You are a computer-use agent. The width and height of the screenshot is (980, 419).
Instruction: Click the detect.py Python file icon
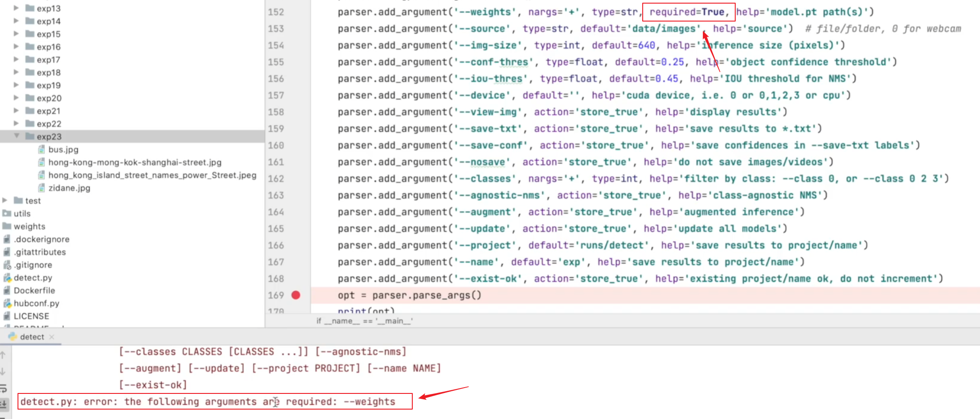(x=7, y=278)
